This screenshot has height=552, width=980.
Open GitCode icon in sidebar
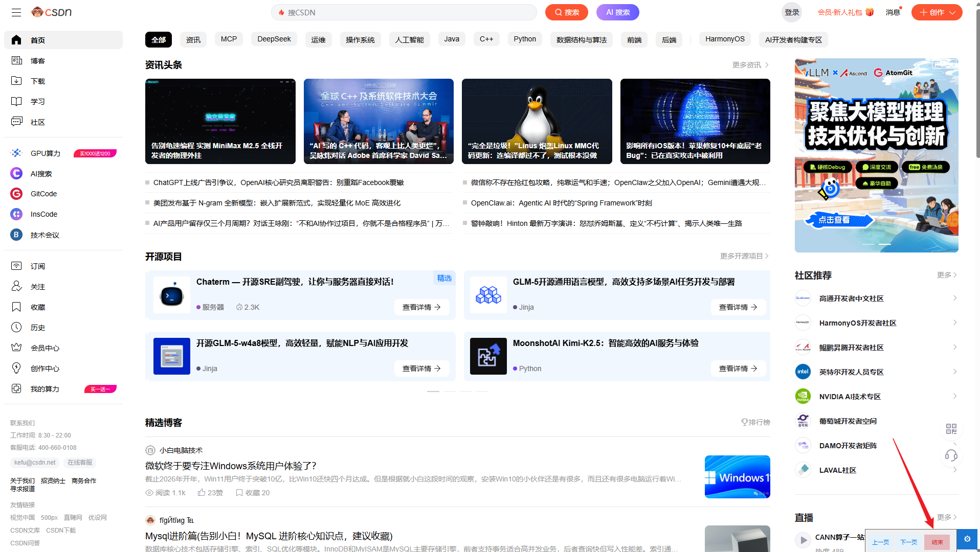[16, 194]
